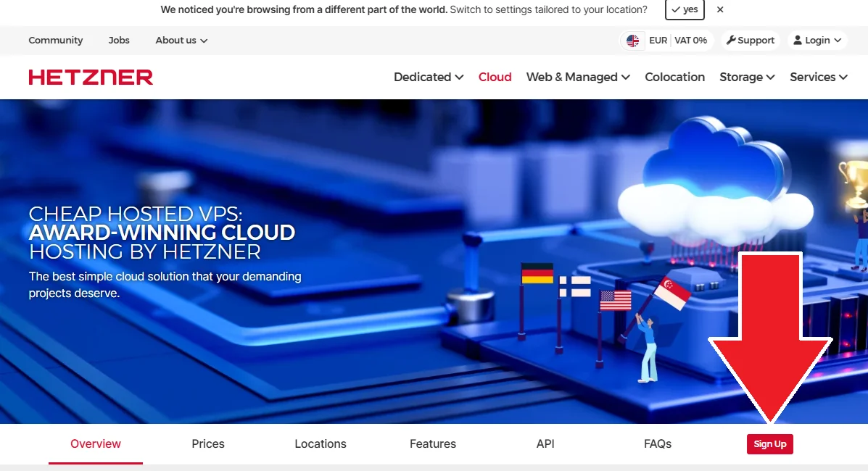This screenshot has height=471, width=868.
Task: Expand the Web & Managed menu
Action: [x=578, y=77]
